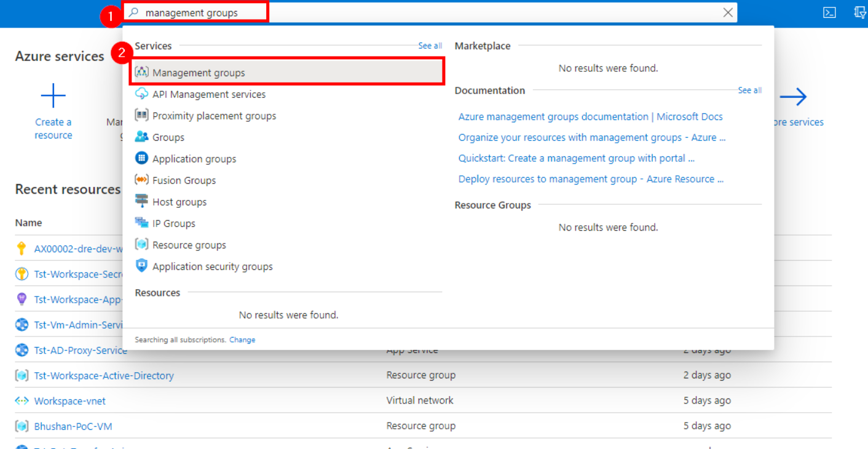
Task: Click Resource group text in Bhushan-PoC-VM row
Action: [420, 426]
